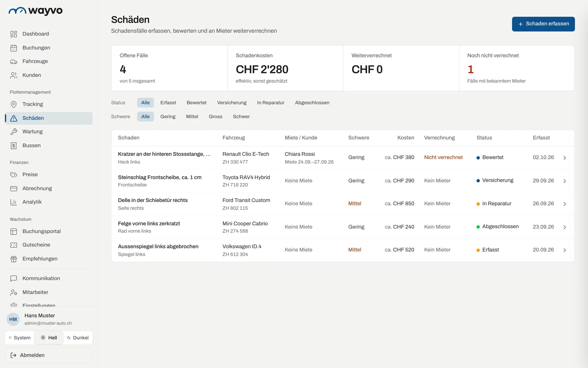Click the wayvo logo
This screenshot has height=368, width=588.
click(x=36, y=11)
